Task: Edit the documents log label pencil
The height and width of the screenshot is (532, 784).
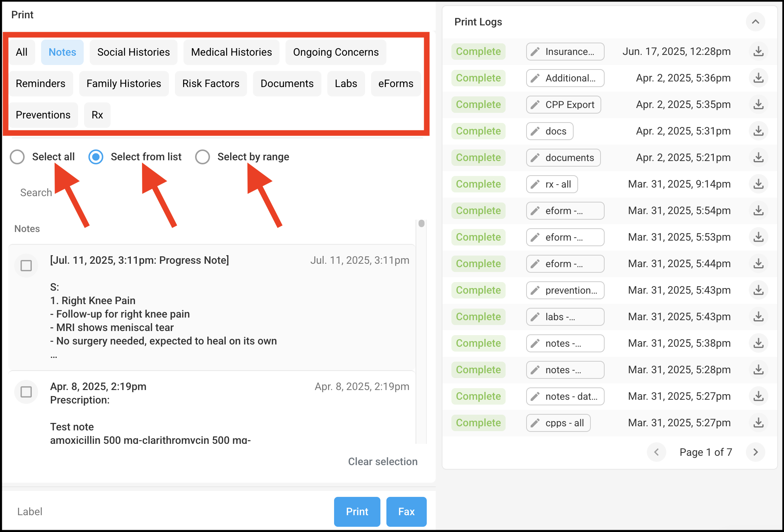Action: click(535, 158)
